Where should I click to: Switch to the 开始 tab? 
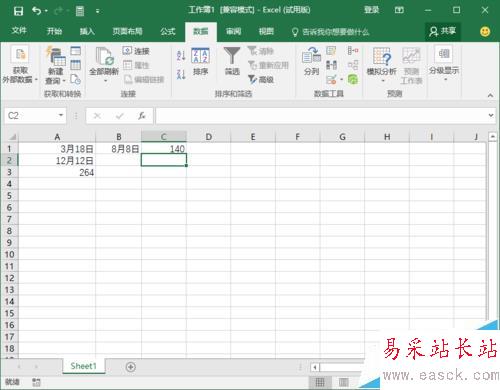click(x=54, y=31)
